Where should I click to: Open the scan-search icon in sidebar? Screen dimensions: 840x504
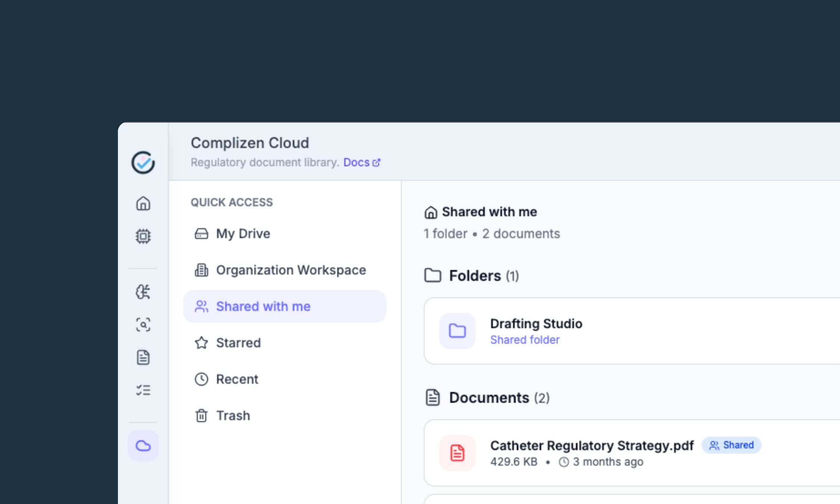pos(143,325)
